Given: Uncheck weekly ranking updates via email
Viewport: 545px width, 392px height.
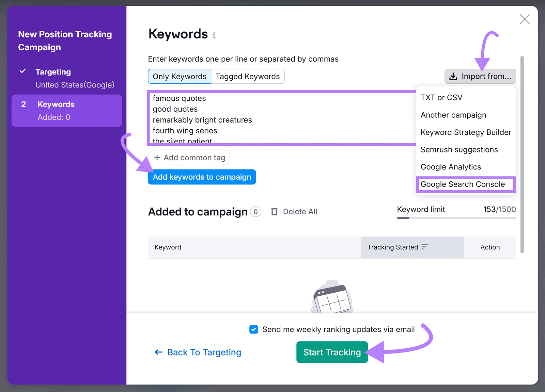Looking at the screenshot, I should point(253,329).
